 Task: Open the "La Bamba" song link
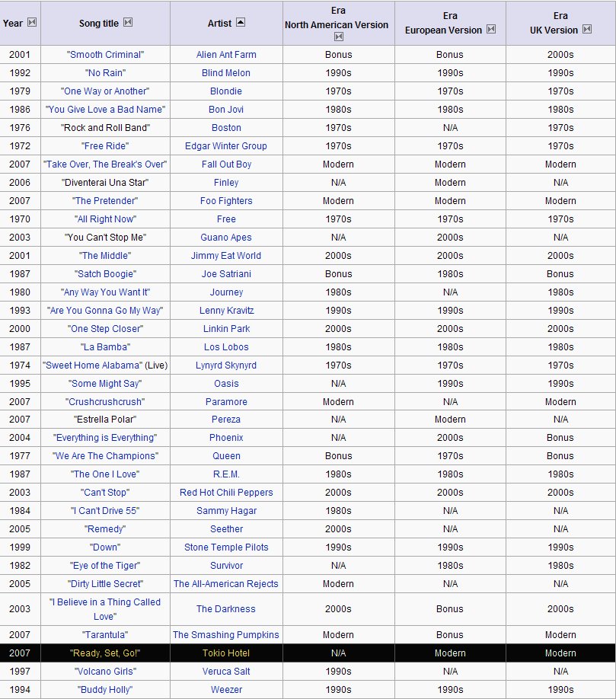point(105,346)
